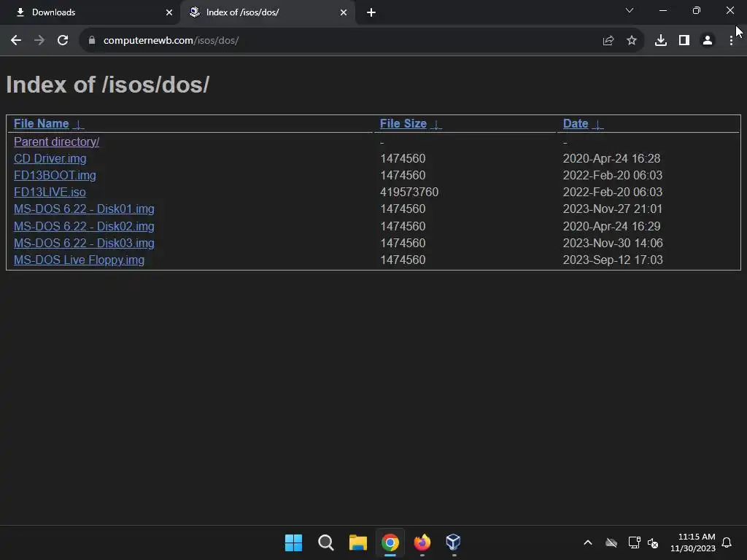Open the Windows Start menu
The image size is (747, 560).
pyautogui.click(x=293, y=542)
